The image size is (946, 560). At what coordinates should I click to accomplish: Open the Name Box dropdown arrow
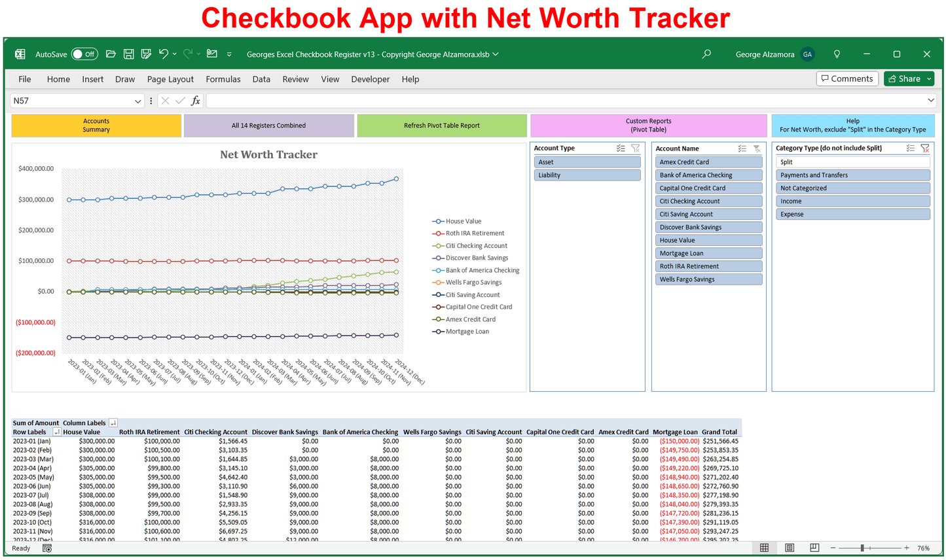tap(137, 101)
